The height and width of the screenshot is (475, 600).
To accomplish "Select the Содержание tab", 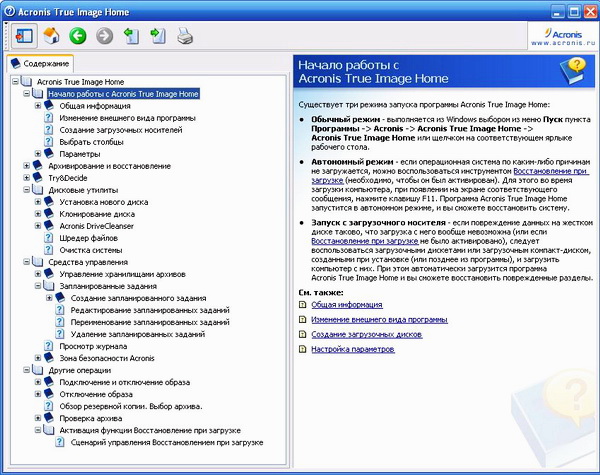I will point(40,64).
